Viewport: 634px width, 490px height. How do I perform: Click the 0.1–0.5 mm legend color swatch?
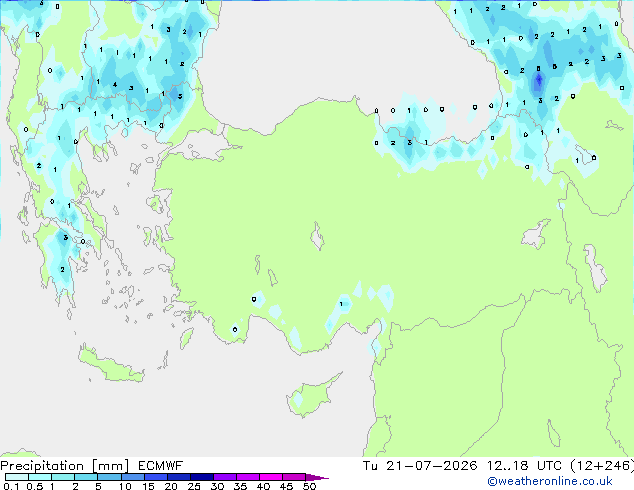tap(17, 477)
